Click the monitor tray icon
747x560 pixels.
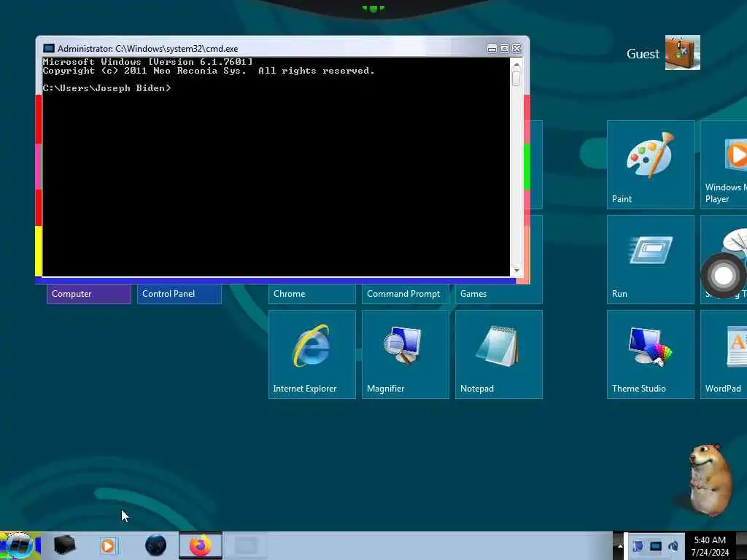click(656, 546)
